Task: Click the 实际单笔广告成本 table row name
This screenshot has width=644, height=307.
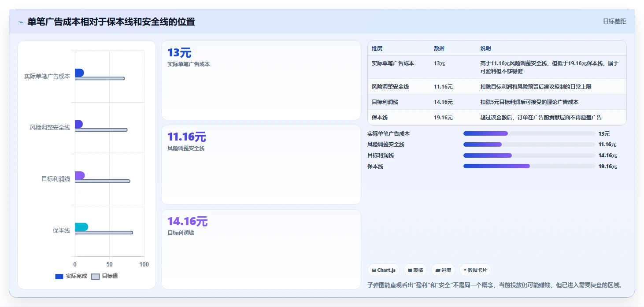Action: coord(393,63)
